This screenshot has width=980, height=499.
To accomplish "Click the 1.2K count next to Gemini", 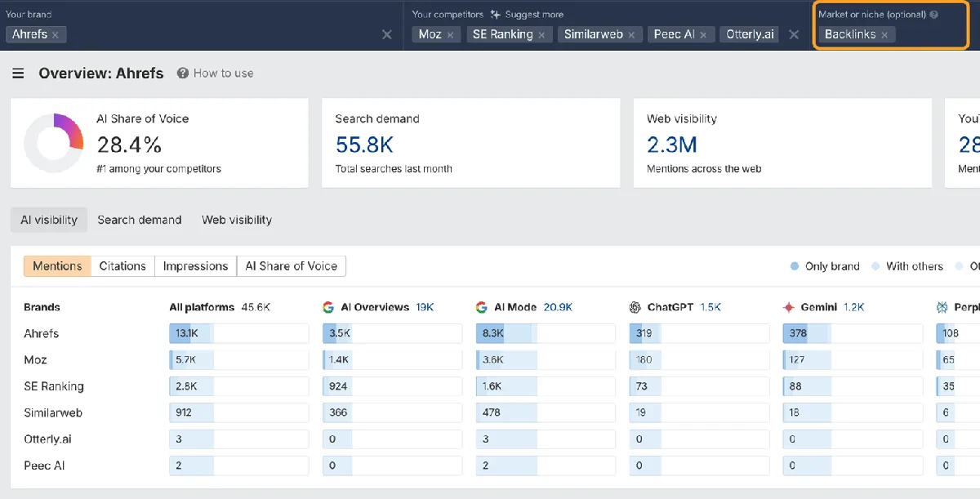I will [x=853, y=308].
